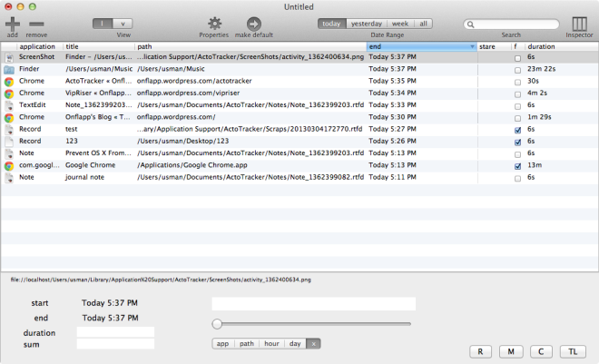Open Properties gear icon
The image size is (599, 364).
click(214, 24)
